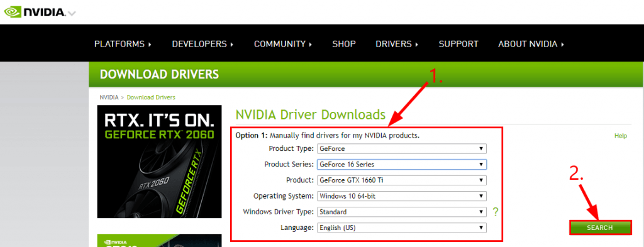Click the DOWNLOAD DRIVERS header text
Viewport: 644px width, 247px height.
tap(159, 74)
